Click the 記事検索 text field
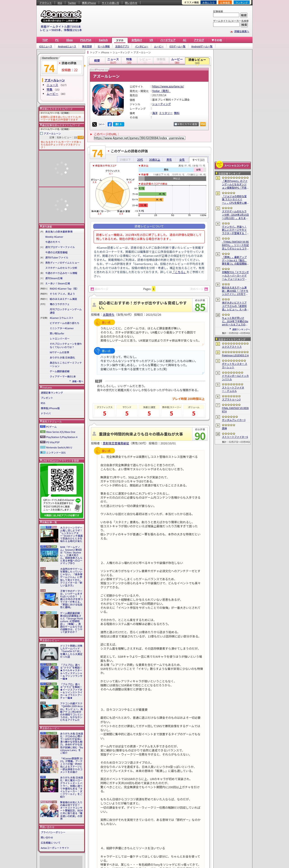Viewport: 289px width, 868px height. [226, 15]
